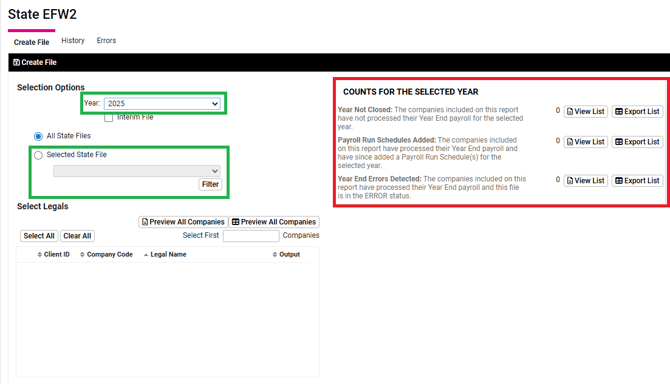Select the All State Files radio button
670x384 pixels.
pyautogui.click(x=38, y=136)
